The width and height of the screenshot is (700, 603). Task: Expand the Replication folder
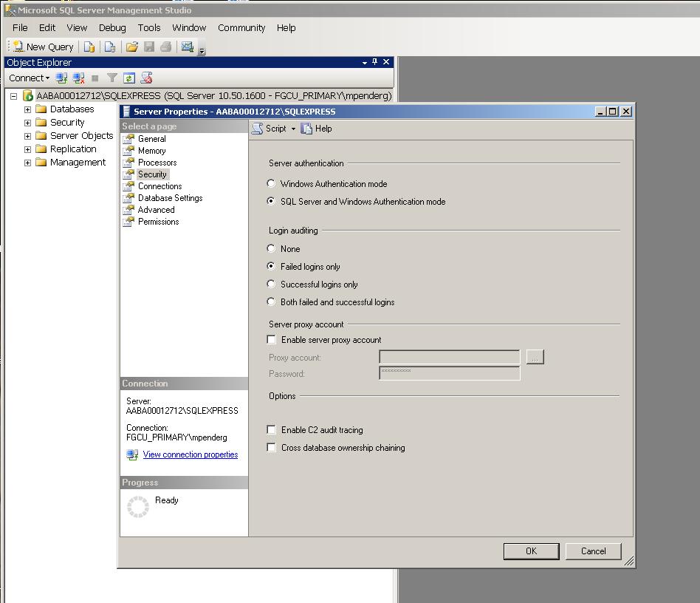(x=27, y=149)
